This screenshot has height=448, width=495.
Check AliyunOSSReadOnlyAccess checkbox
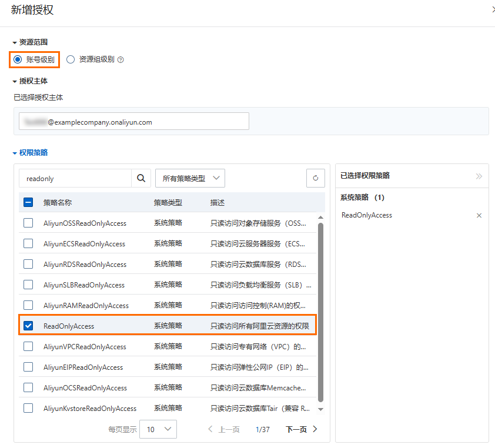pos(28,223)
